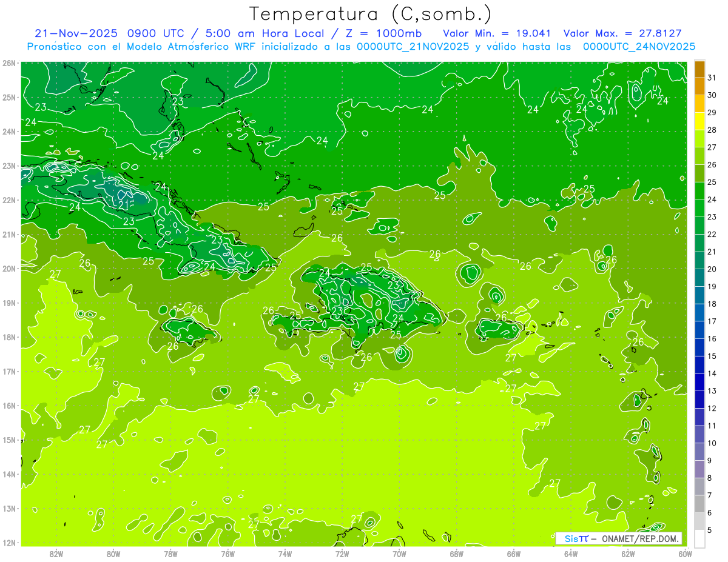Click the '13N' latitude axis label

tap(8, 509)
